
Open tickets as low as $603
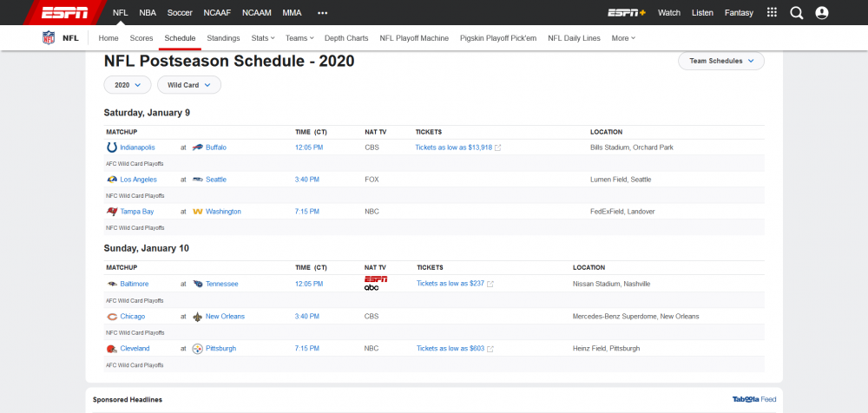click(x=450, y=349)
